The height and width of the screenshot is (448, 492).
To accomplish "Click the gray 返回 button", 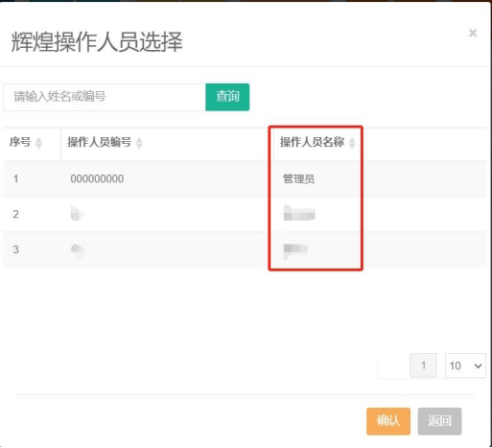I will (439, 421).
